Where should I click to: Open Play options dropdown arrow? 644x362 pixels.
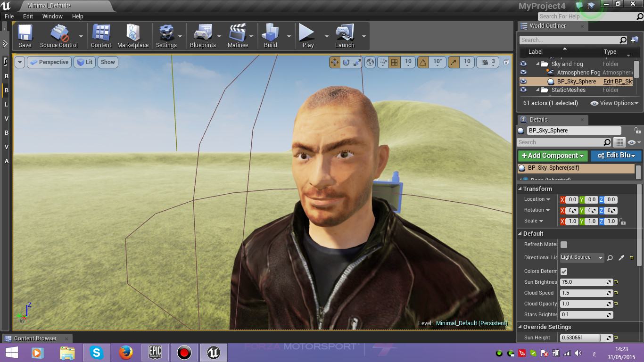pyautogui.click(x=326, y=36)
